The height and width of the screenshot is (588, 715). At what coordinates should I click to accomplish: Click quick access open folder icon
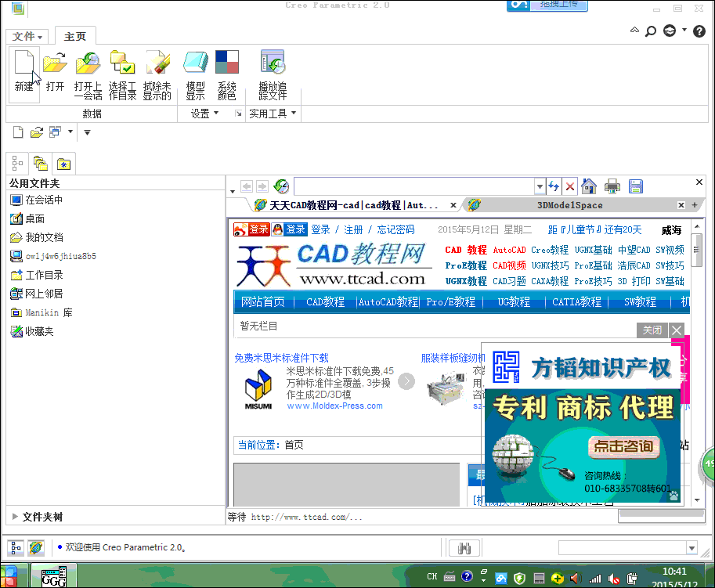pos(37,132)
